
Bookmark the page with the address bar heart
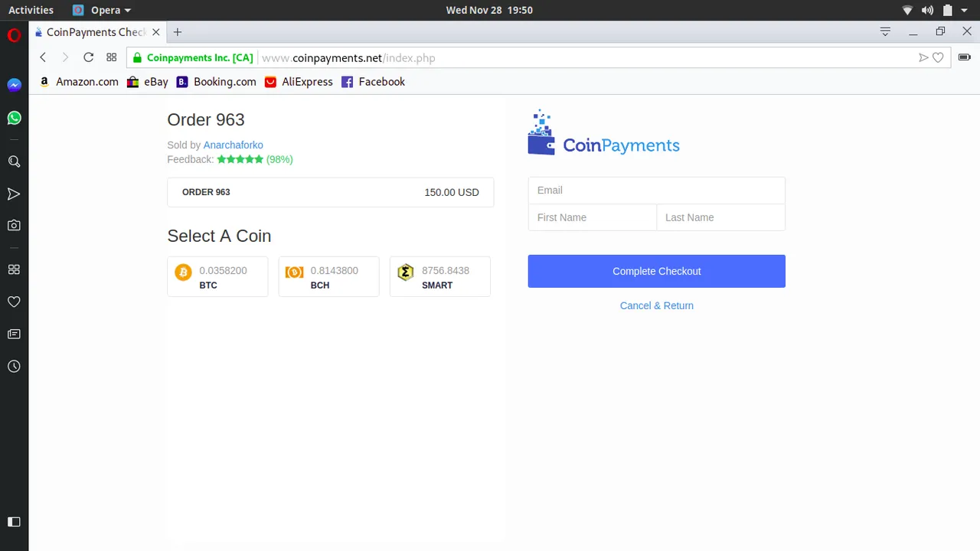[938, 57]
